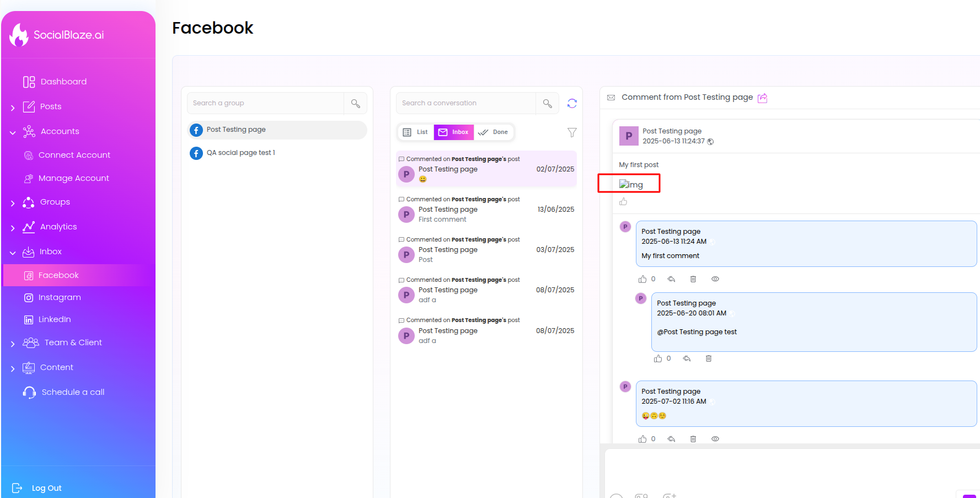The image size is (980, 498).
Task: Select the QA social page test 1 group
Action: 277,153
